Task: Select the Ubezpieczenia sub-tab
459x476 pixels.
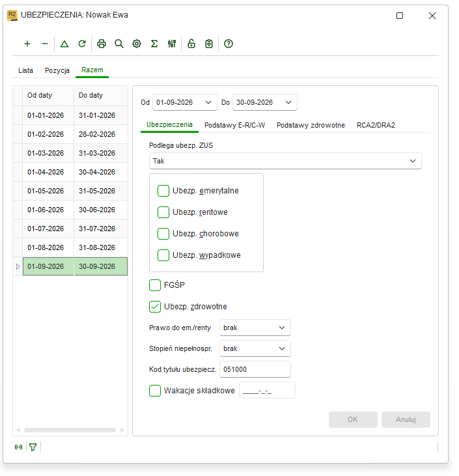Action: tap(169, 125)
